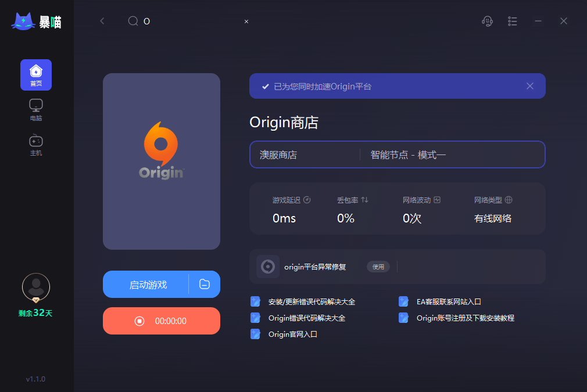Go back with the left arrow

pos(102,21)
